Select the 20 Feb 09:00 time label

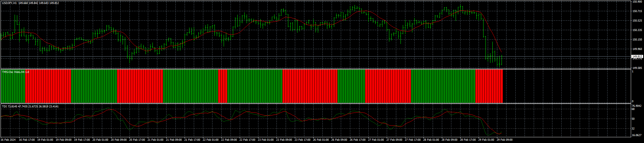(119, 140)
